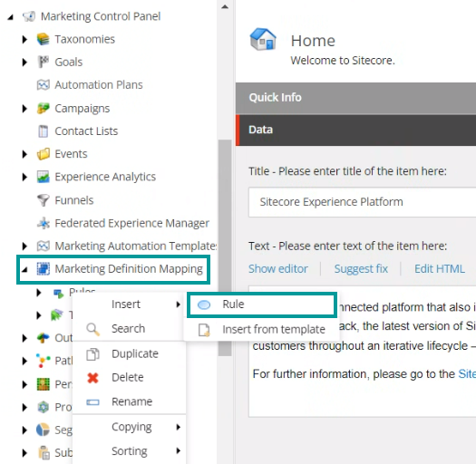
Task: Click the Marketing Control Panel megaphone icon
Action: 29,16
